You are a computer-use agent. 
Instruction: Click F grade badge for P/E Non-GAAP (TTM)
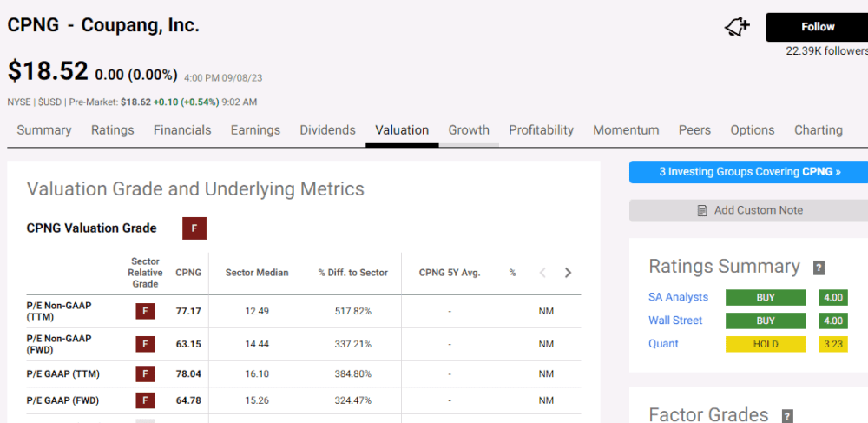pos(145,311)
